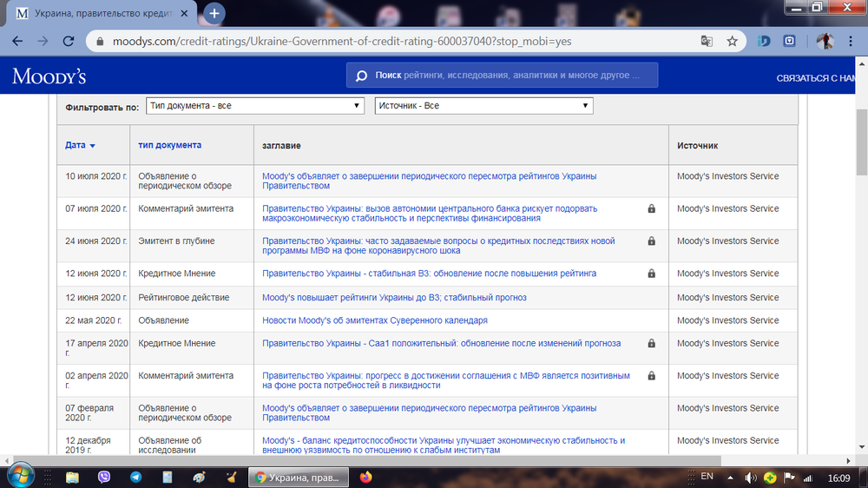Click the browser back arrow

tap(17, 42)
